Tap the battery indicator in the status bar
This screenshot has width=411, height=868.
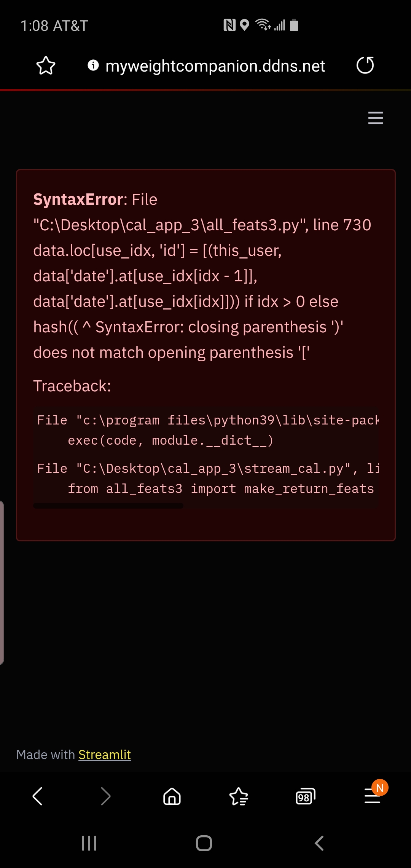(293, 25)
